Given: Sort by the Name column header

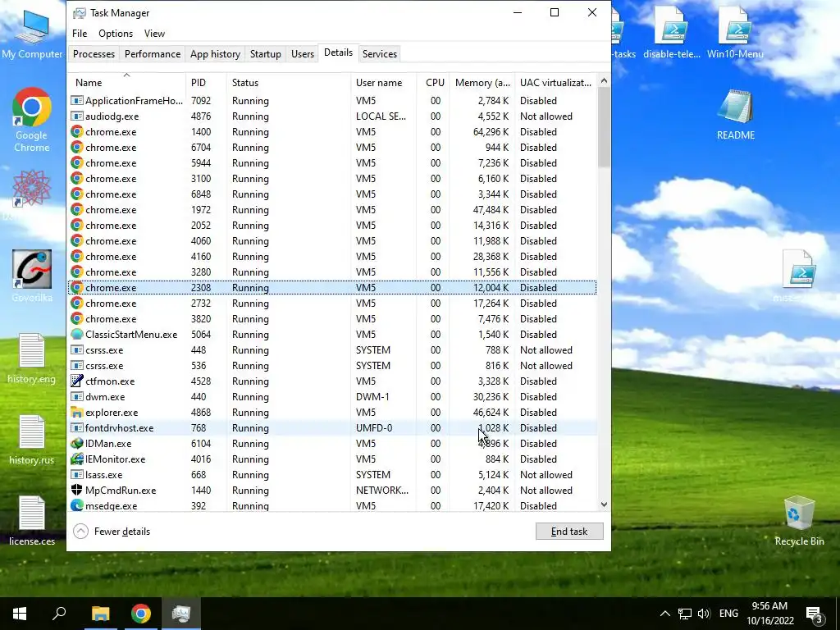Looking at the screenshot, I should 127,83.
